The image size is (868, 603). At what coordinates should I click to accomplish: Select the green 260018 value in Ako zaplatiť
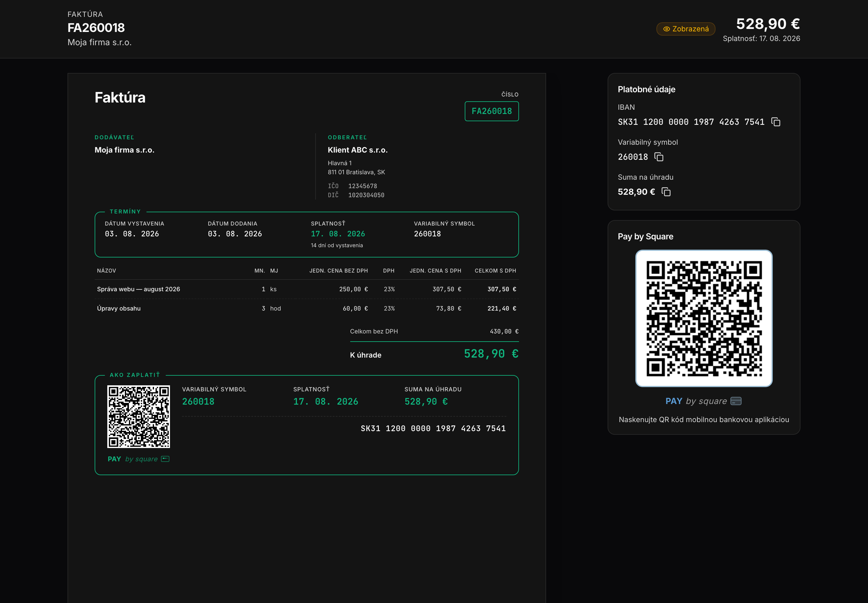[198, 401]
